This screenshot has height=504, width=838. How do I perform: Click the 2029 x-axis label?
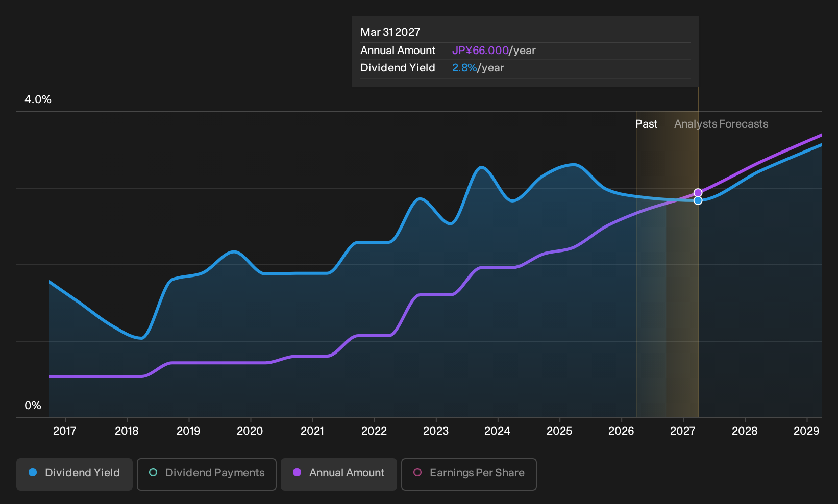(806, 431)
